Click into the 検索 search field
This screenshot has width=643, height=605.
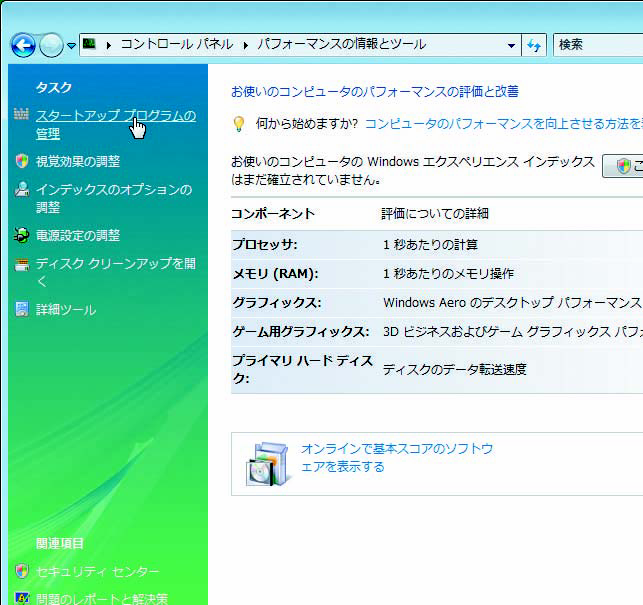[598, 44]
